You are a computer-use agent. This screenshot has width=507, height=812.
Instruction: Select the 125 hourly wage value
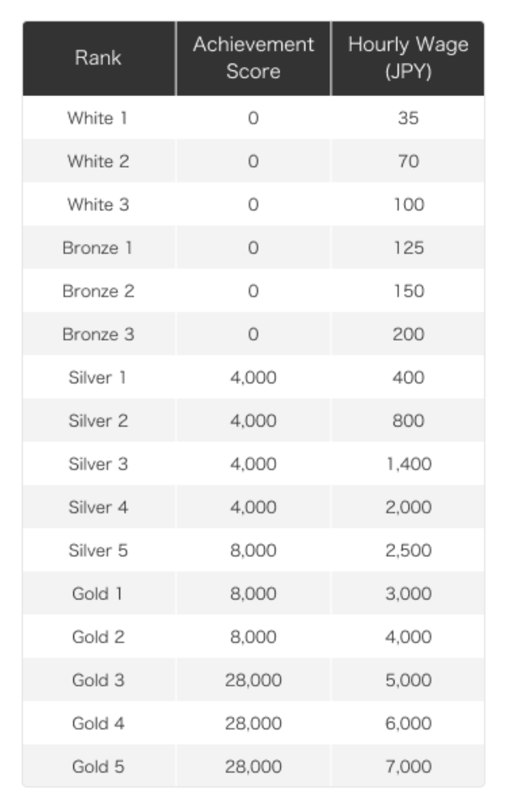click(x=408, y=248)
